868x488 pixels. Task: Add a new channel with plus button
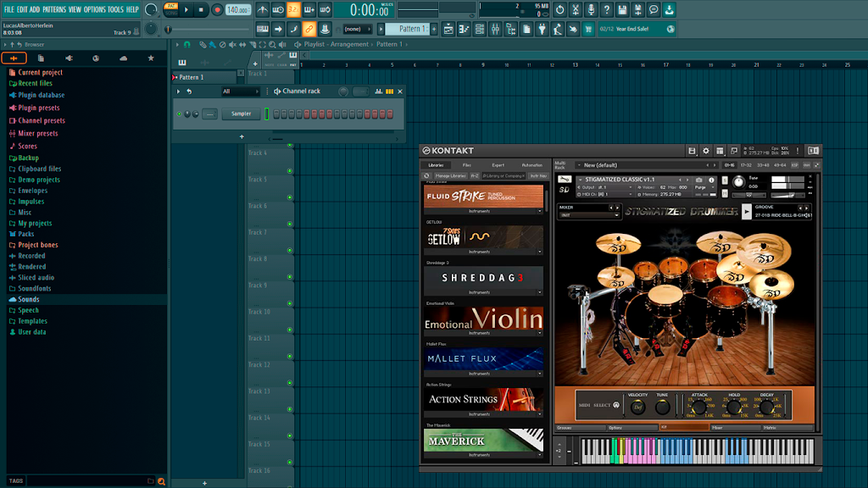(242, 136)
